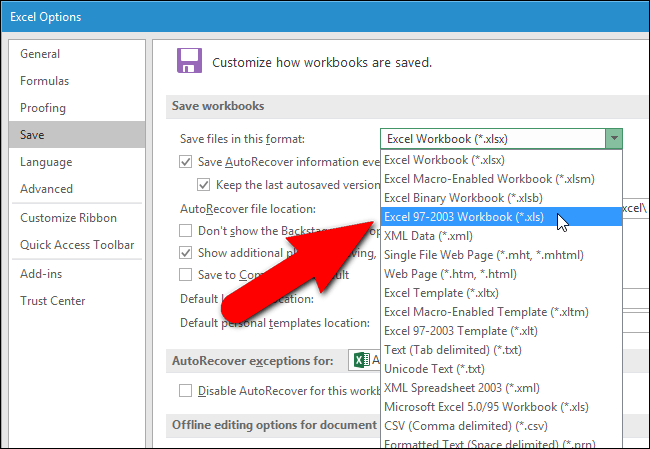Choose Single File Web Page format
The height and width of the screenshot is (449, 650).
[501, 255]
